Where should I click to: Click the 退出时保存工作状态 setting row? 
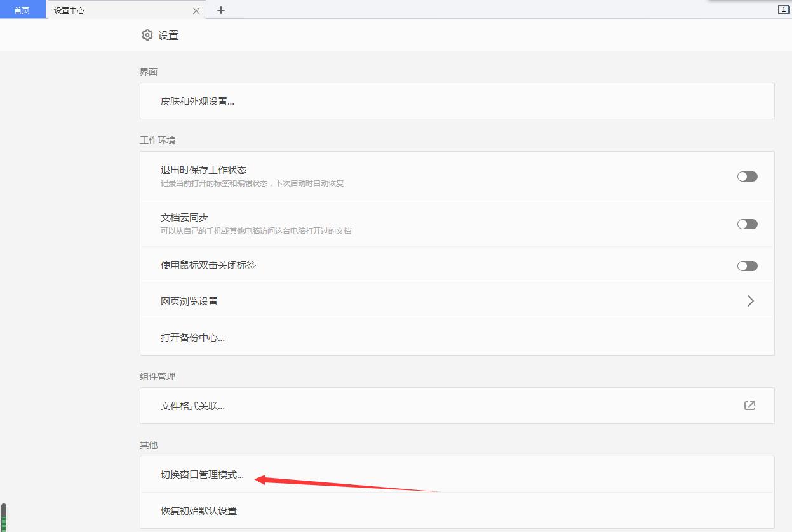[x=205, y=170]
